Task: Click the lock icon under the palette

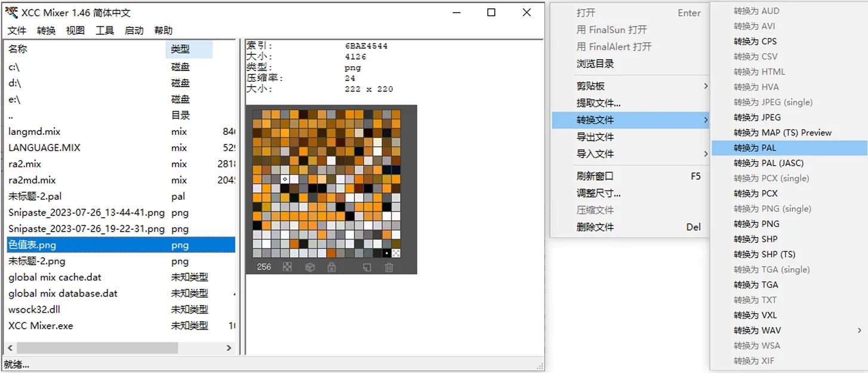Action: click(331, 267)
